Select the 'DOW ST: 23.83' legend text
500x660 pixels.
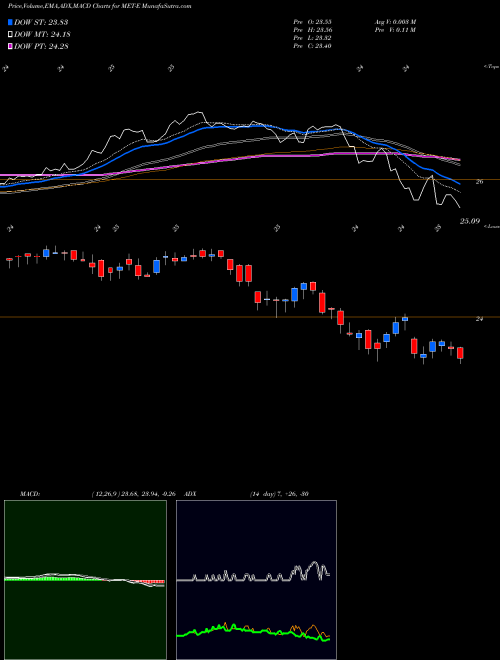[41, 22]
